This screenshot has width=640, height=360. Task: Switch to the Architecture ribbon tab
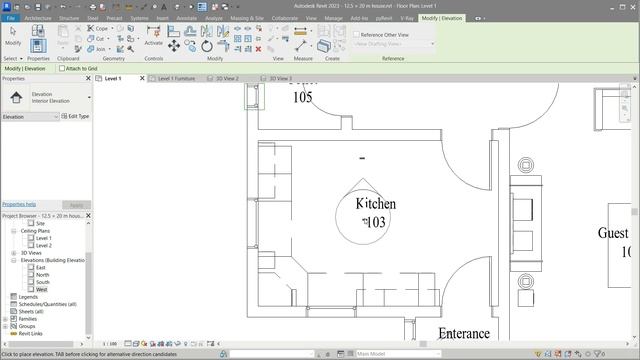click(38, 18)
